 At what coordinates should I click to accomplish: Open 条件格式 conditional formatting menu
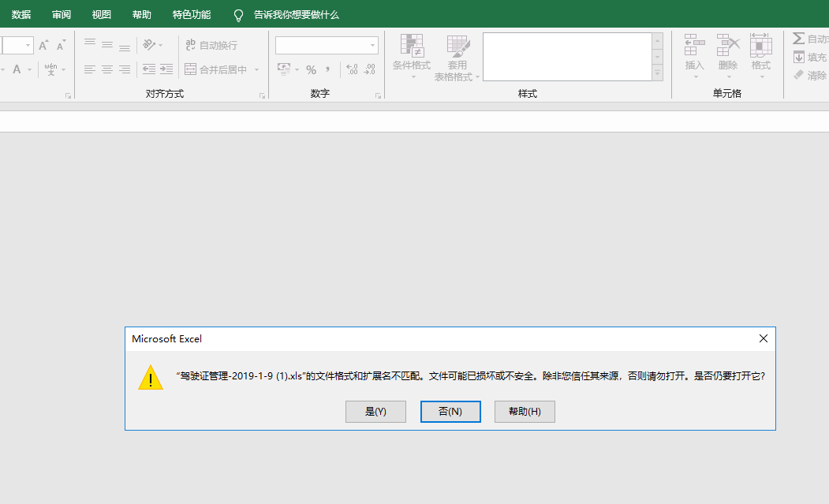tap(412, 57)
